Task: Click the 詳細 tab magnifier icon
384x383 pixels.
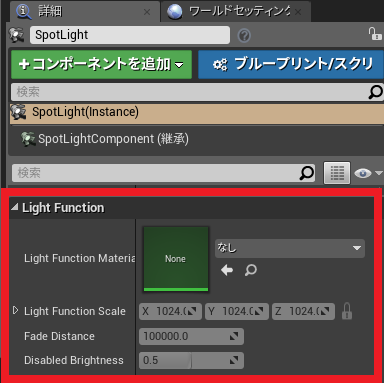Action: [x=24, y=11]
